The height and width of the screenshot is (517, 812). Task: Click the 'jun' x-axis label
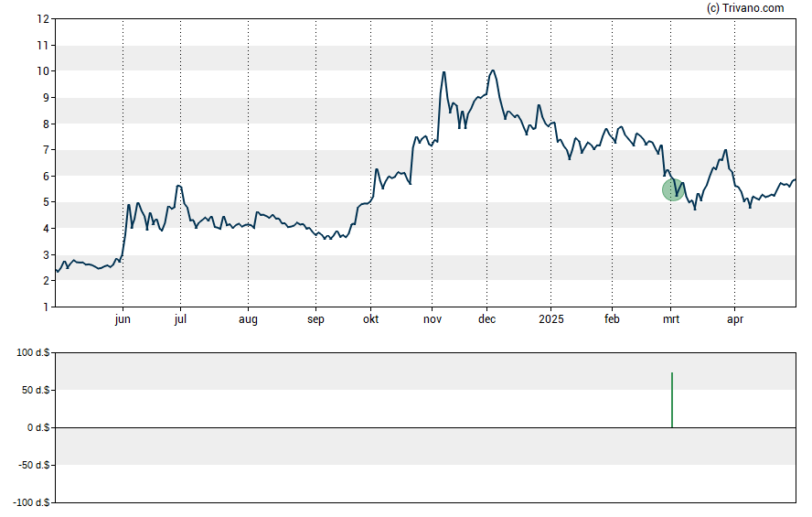click(x=123, y=319)
